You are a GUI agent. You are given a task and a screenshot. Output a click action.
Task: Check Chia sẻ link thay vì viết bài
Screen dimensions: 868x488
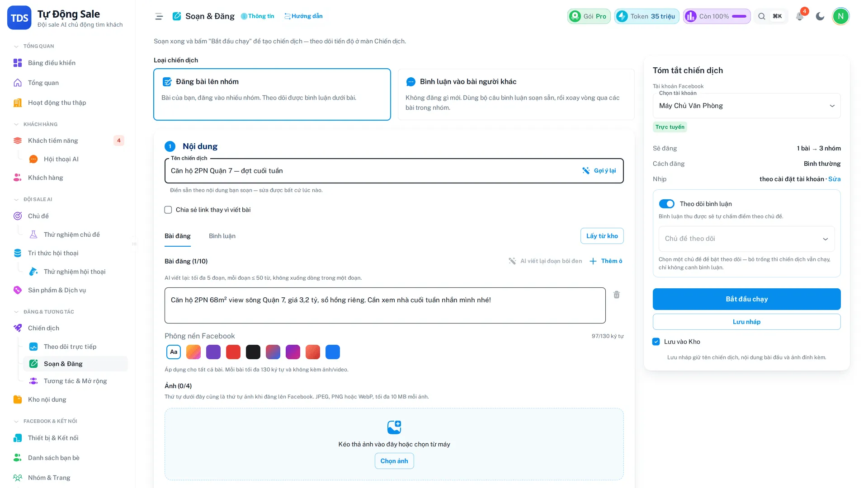point(168,210)
